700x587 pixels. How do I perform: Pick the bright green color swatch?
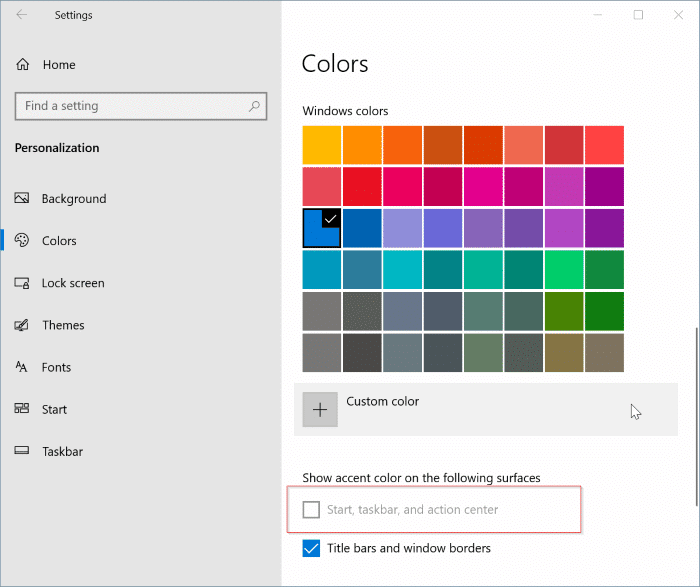pyautogui.click(x=563, y=269)
